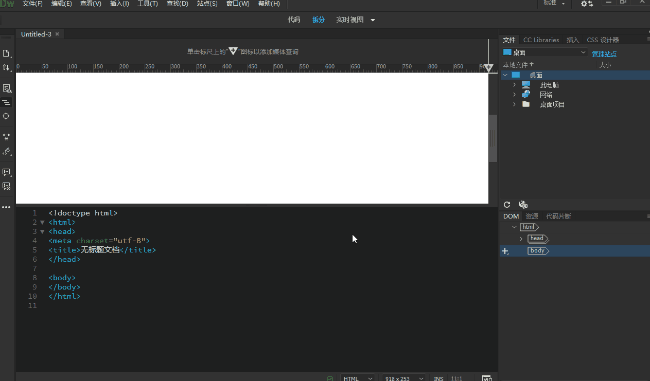Collapse head tag at code line 3
The image size is (650, 381).
click(42, 232)
